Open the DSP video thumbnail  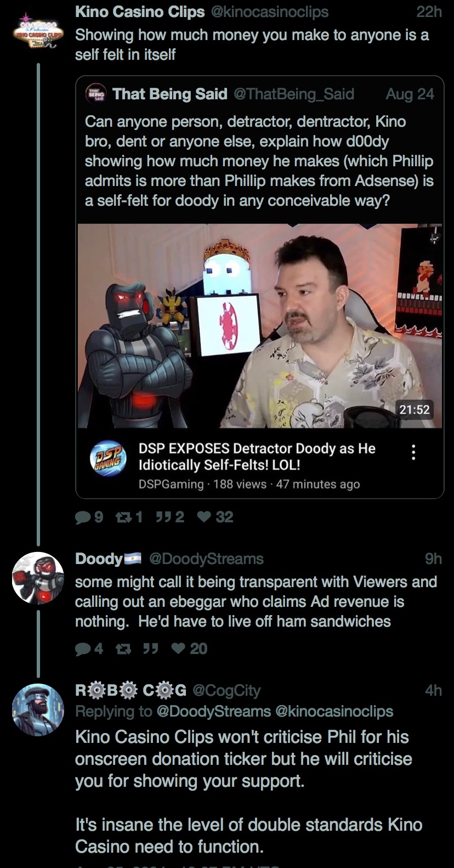(x=260, y=325)
